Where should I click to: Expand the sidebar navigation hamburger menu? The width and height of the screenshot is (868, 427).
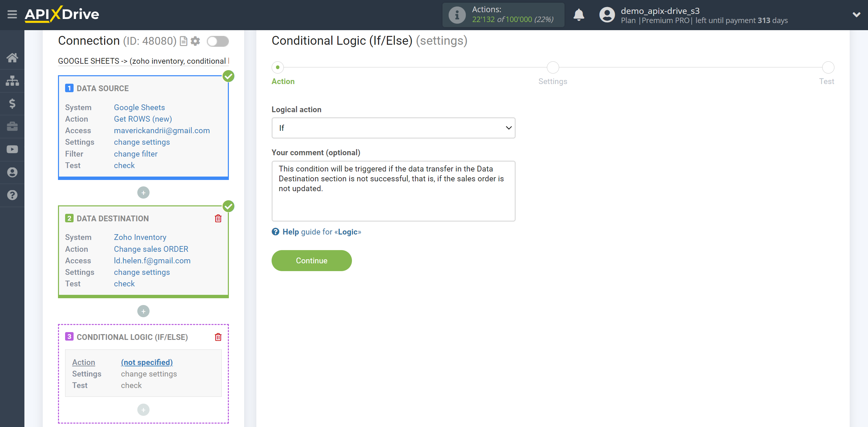pyautogui.click(x=12, y=14)
